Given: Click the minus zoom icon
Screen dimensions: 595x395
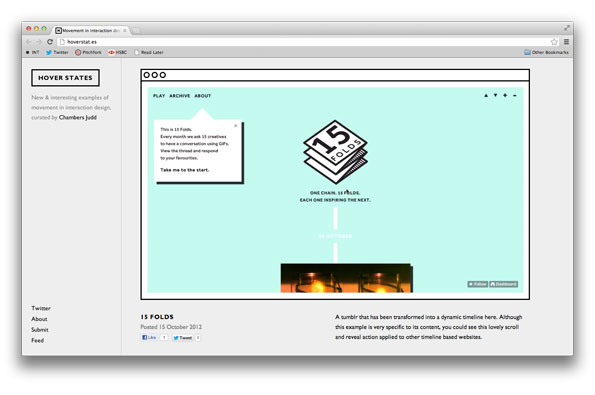Looking at the screenshot, I should click(515, 96).
